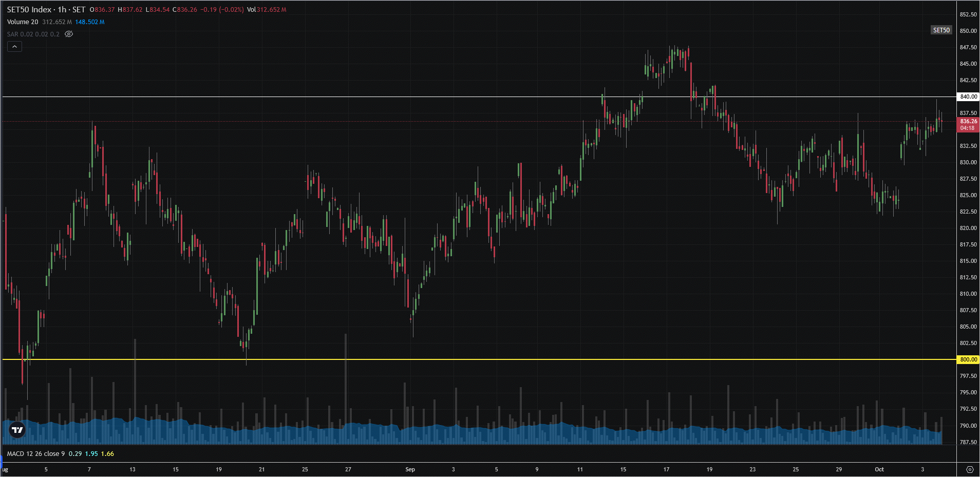Screen dimensions: 980x477
Task: Click the blue Volume MA value 148.502 M
Action: [x=90, y=22]
